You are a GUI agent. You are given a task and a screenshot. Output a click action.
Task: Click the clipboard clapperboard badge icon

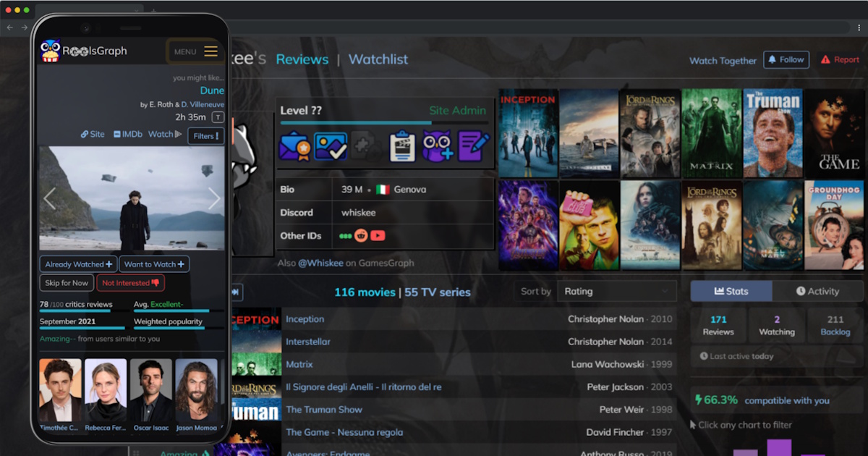pyautogui.click(x=401, y=145)
